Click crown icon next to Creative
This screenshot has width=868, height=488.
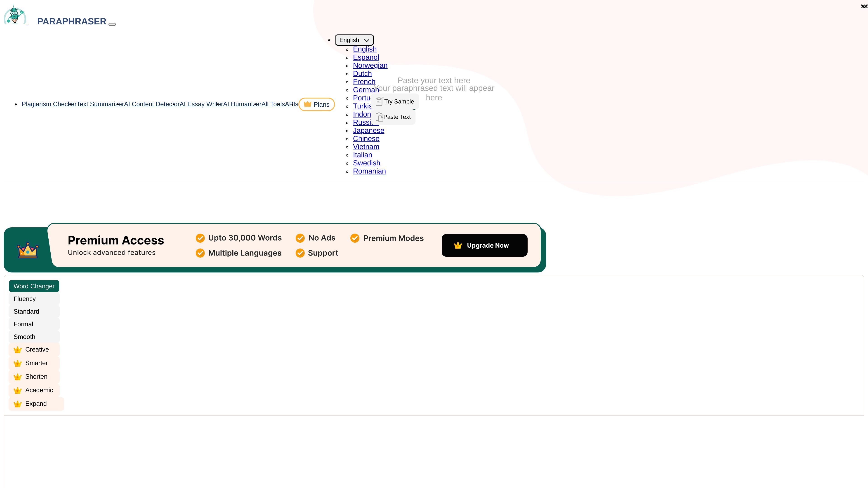pos(18,350)
